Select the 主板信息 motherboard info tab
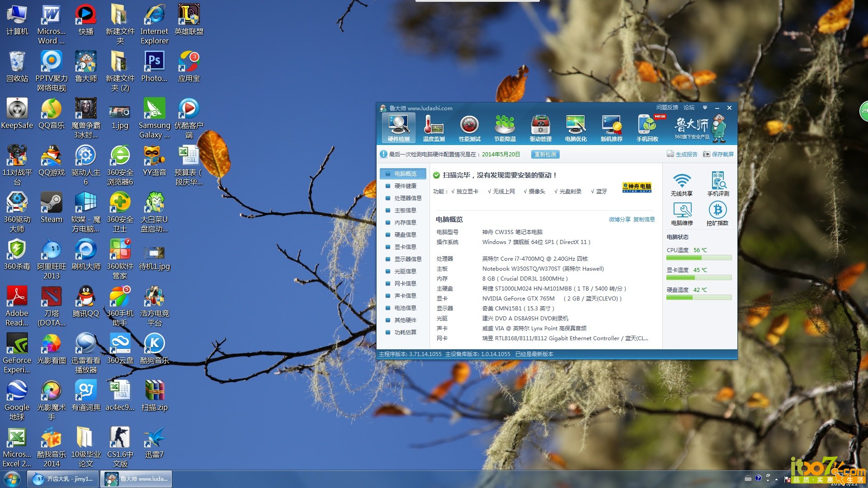Screen dimensions: 868x488 tap(403, 211)
